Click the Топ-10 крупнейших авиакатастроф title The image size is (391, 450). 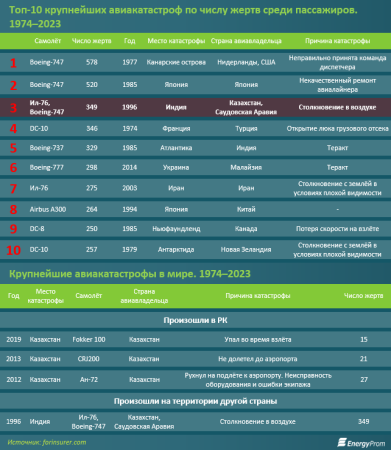(x=183, y=17)
